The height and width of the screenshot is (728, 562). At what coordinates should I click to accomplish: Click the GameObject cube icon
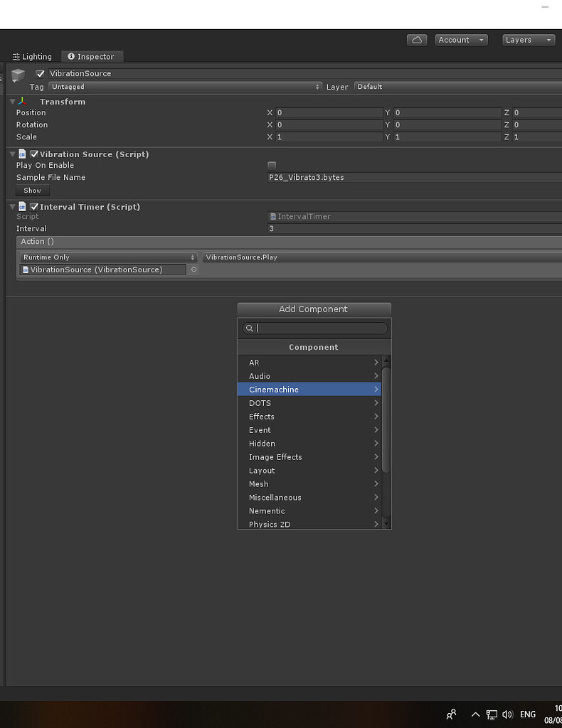pyautogui.click(x=18, y=75)
